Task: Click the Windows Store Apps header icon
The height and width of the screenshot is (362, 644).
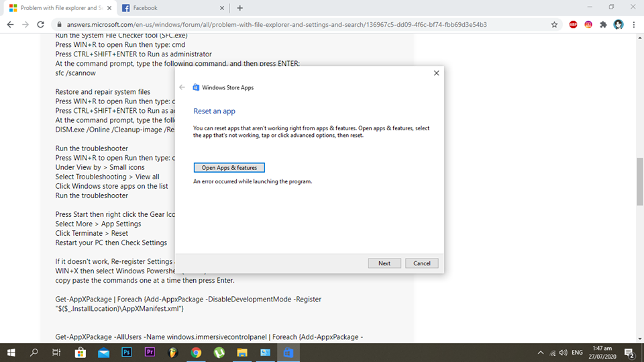Action: point(196,87)
